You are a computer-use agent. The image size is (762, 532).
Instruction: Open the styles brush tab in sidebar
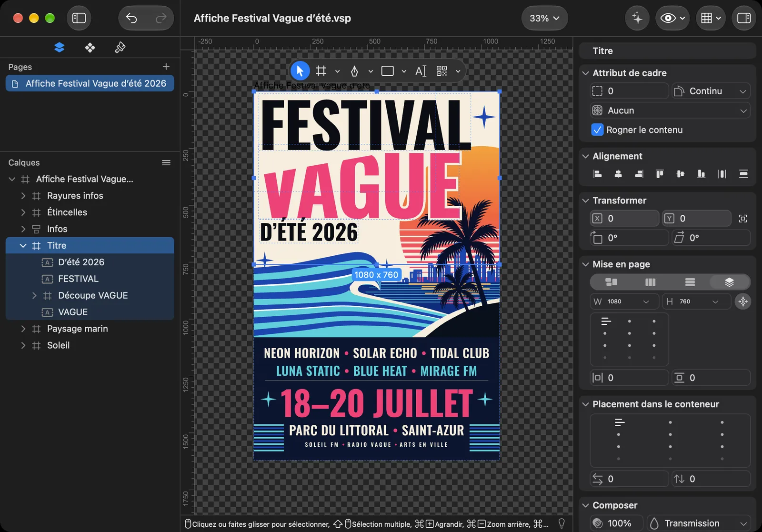tap(120, 47)
